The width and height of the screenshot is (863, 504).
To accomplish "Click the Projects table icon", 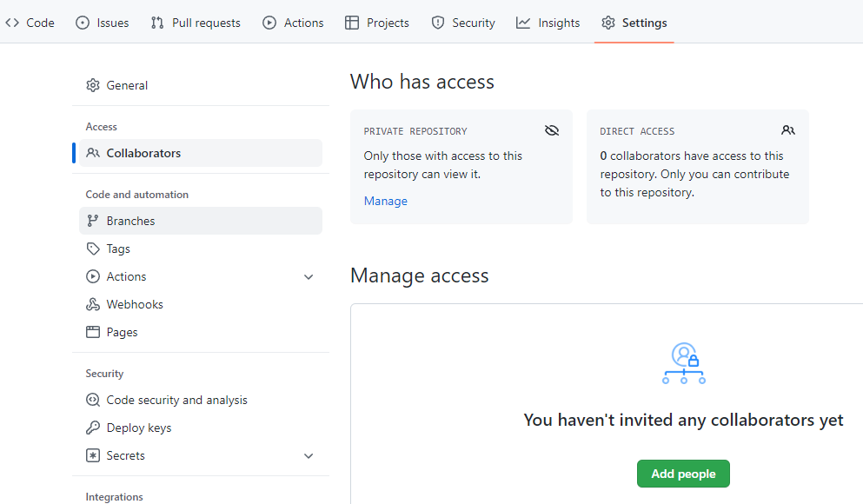I will click(x=352, y=23).
